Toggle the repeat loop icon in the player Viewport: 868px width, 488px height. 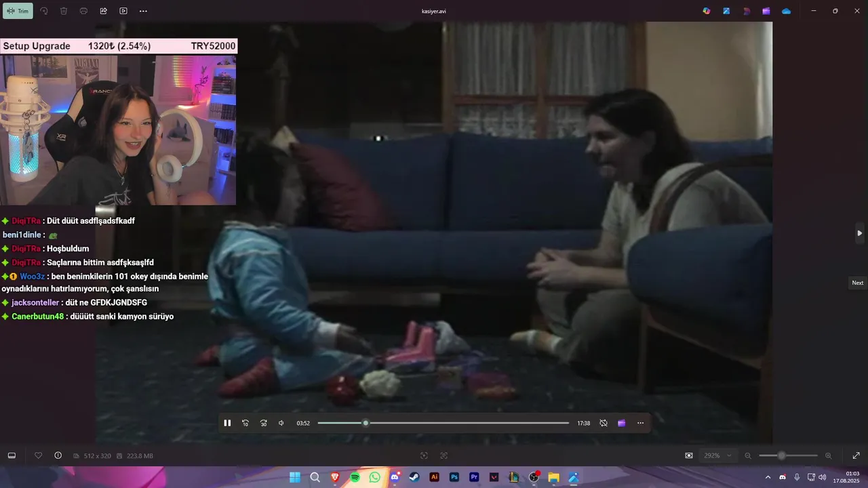(604, 423)
